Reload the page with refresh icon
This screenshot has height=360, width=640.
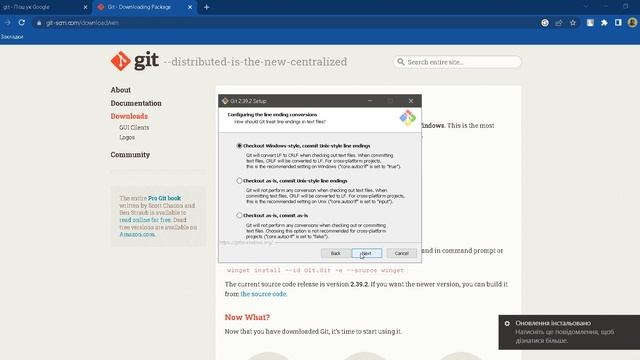pos(22,22)
